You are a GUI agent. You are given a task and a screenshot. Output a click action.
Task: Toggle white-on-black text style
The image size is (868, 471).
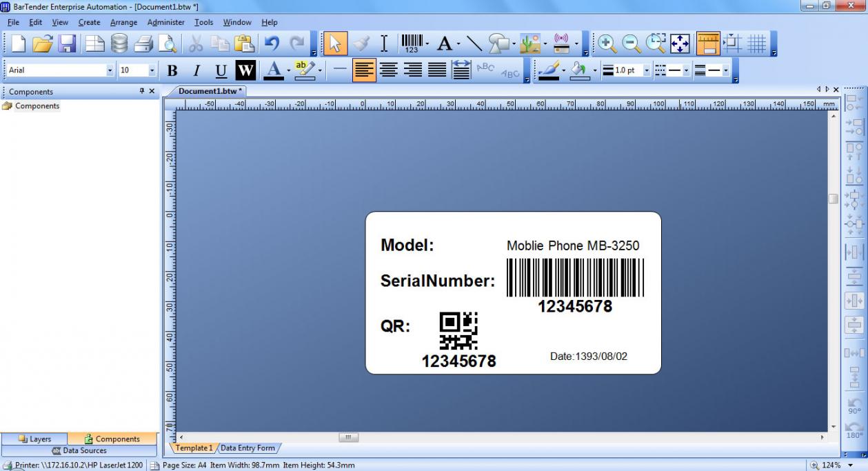point(245,70)
